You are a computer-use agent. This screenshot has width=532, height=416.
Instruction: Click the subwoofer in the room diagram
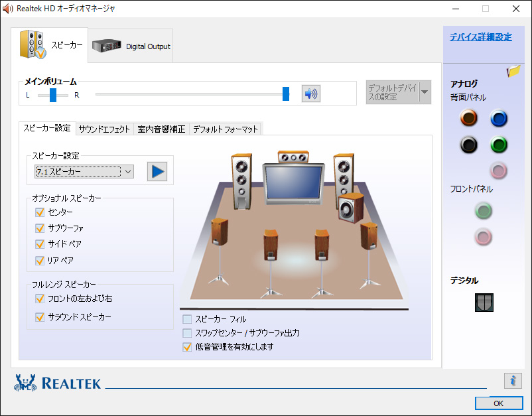(351, 208)
